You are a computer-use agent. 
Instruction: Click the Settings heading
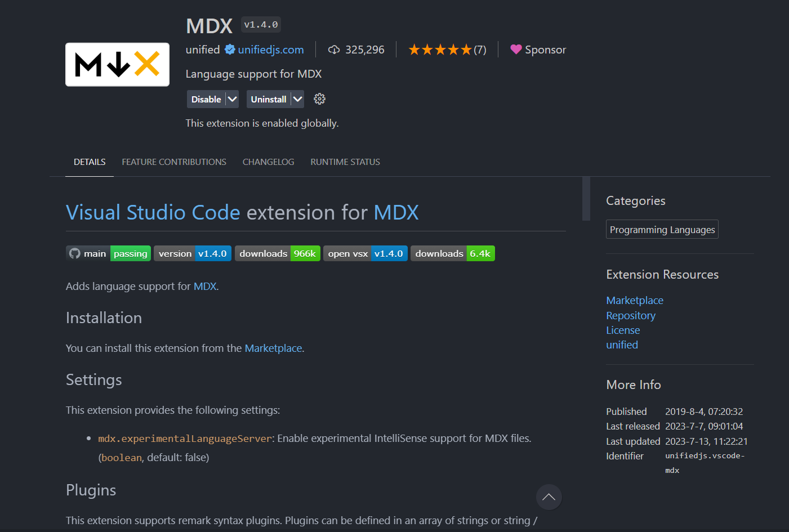pyautogui.click(x=93, y=379)
